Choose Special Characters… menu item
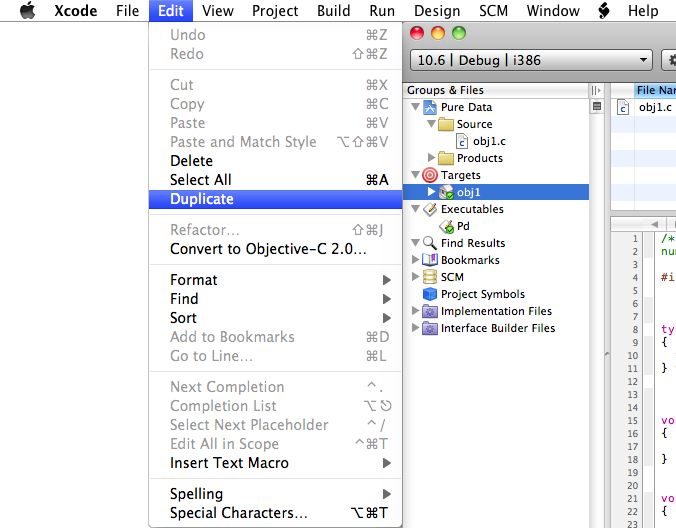This screenshot has height=528, width=676. pos(275,513)
